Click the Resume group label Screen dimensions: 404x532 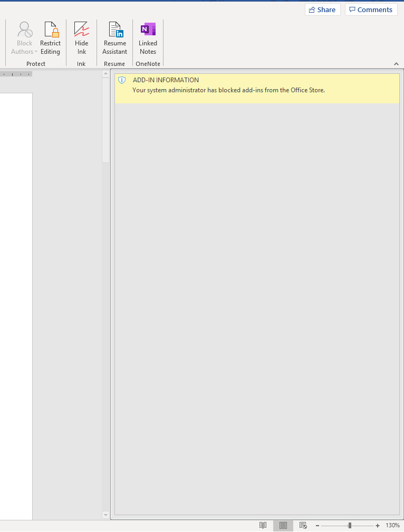114,64
